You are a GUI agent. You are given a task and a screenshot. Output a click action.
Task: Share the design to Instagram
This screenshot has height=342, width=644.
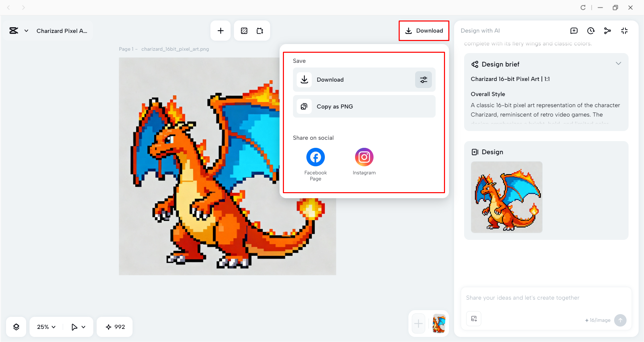click(364, 157)
